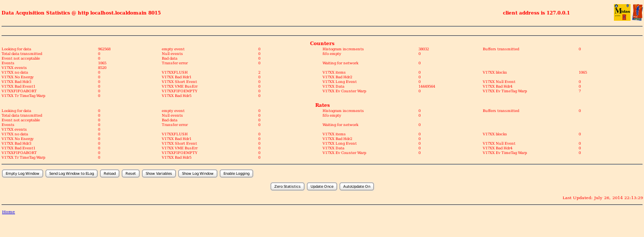Click the Data Acquisition Statistics title
Screen dimensions: 644x237
click(81, 12)
